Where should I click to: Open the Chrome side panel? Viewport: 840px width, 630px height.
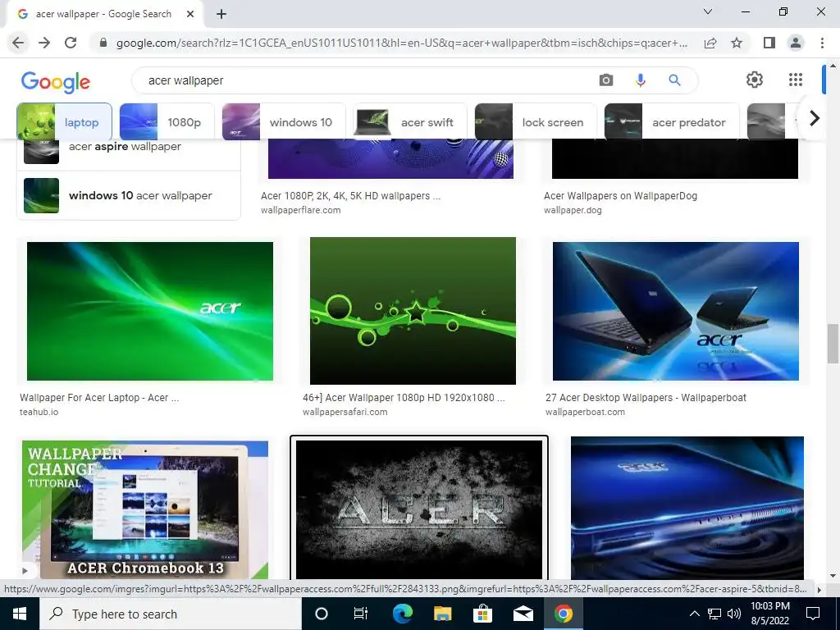pyautogui.click(x=769, y=43)
